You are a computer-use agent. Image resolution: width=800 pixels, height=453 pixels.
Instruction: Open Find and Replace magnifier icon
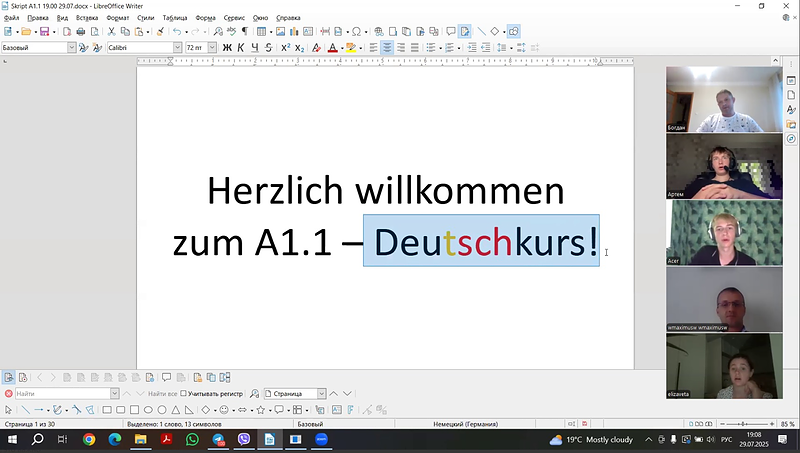click(218, 32)
